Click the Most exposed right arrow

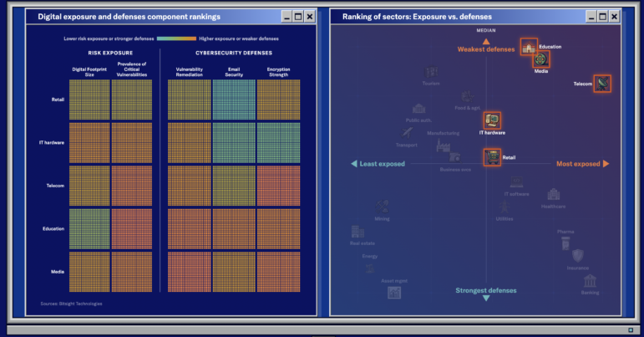click(606, 164)
